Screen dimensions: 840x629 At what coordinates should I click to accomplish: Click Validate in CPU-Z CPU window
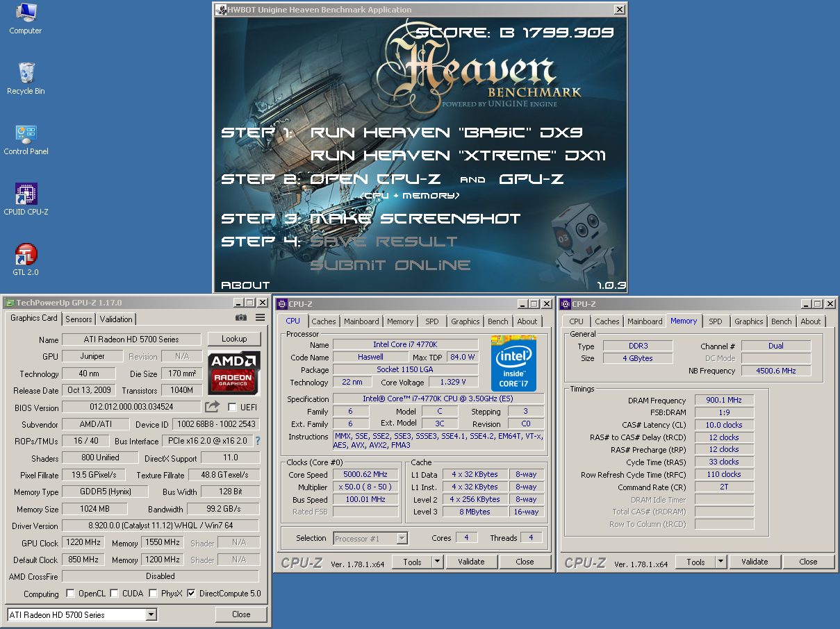[x=471, y=562]
